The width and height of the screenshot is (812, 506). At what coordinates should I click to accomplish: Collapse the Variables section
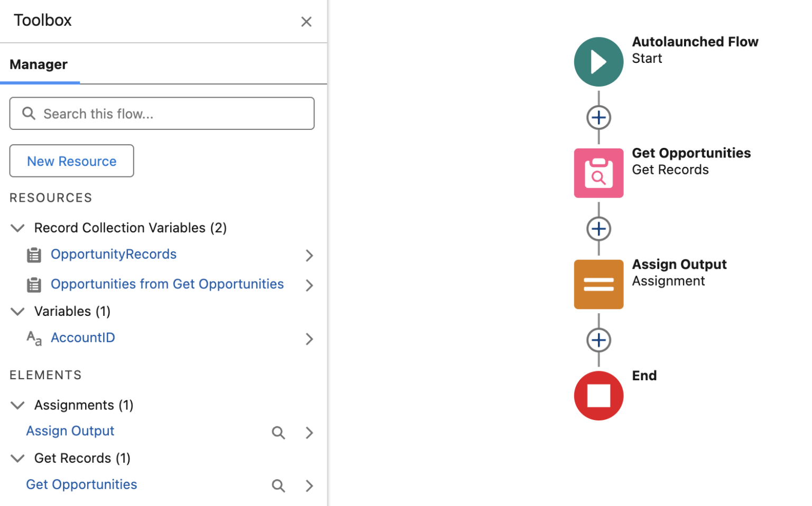[17, 311]
